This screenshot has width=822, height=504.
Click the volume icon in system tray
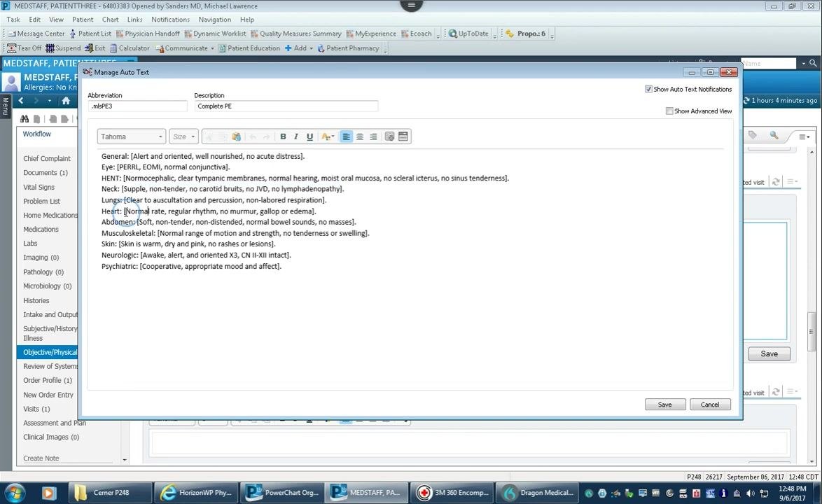click(750, 493)
